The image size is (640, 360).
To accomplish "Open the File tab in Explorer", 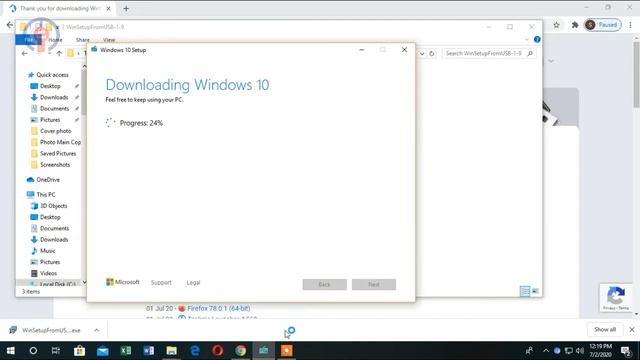I will 28,40.
